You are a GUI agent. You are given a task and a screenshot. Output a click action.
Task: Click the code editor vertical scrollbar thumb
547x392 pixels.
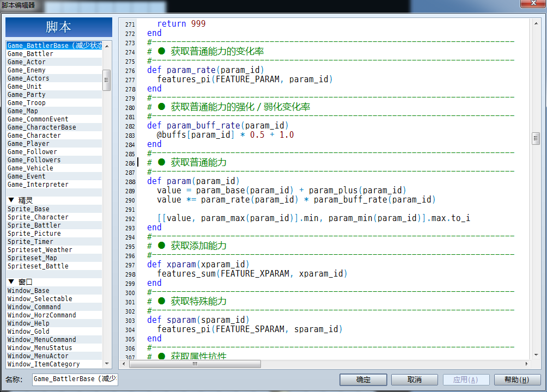click(x=536, y=138)
